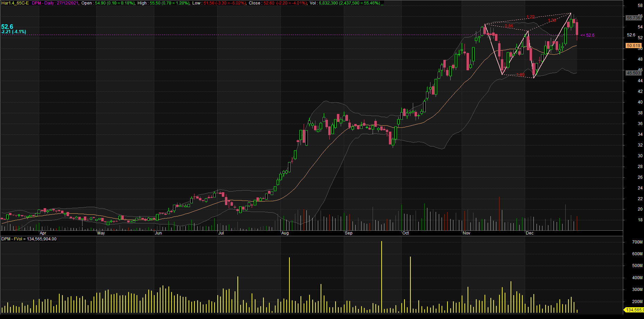Viewport: 644px width, 319px height.
Task: Click the DPM - Daily symbol label
Action: (43, 3)
